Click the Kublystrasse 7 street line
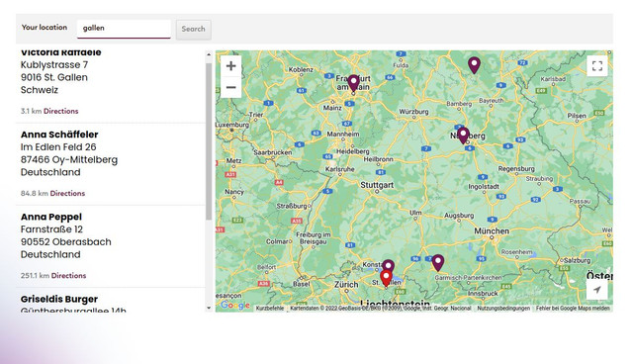This screenshot has height=364, width=633. click(x=54, y=65)
